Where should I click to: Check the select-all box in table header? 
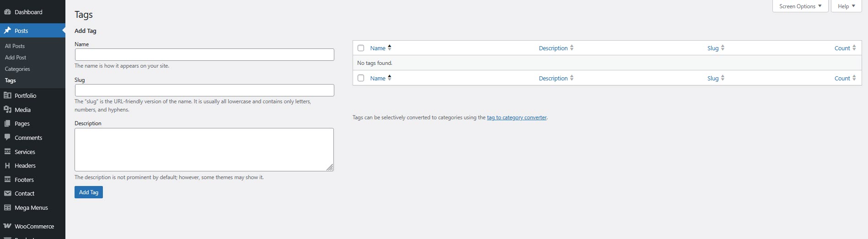coord(361,48)
